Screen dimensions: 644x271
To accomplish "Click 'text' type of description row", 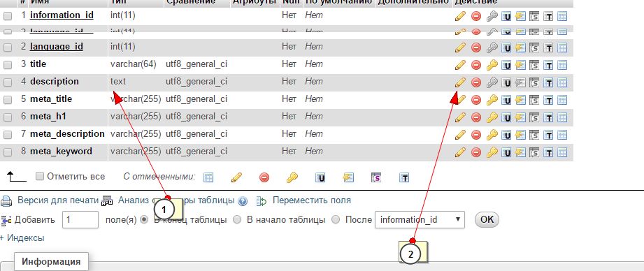I will click(118, 82).
